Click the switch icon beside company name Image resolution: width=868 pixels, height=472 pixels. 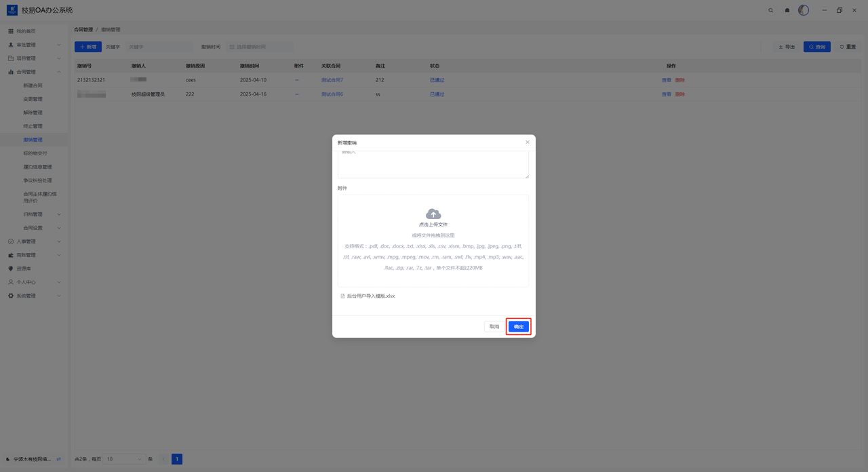pyautogui.click(x=58, y=459)
